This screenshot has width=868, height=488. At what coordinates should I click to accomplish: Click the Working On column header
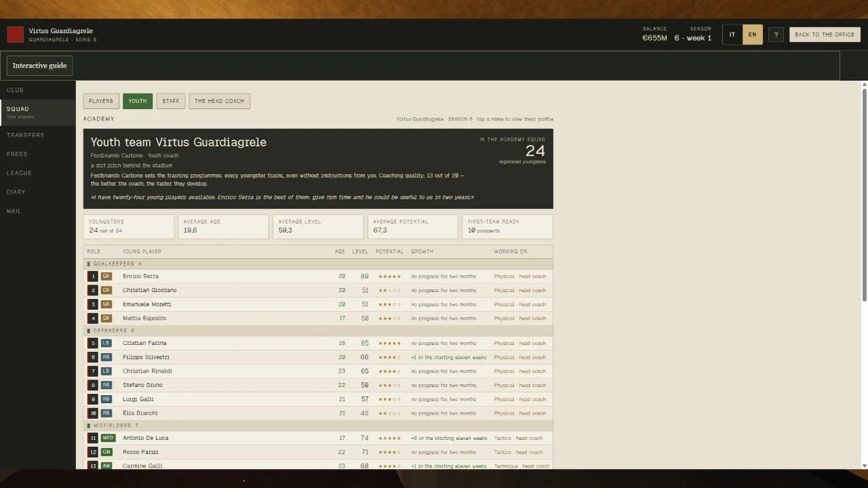[x=511, y=251]
